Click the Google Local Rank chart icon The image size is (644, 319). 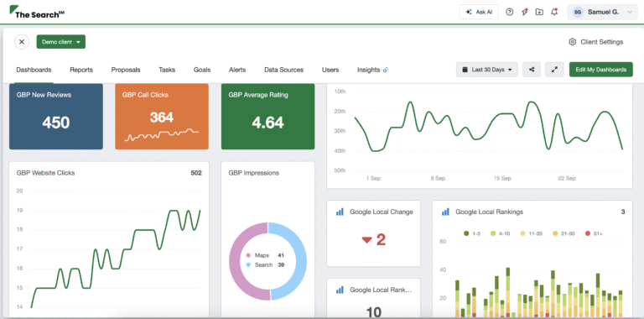click(x=340, y=290)
